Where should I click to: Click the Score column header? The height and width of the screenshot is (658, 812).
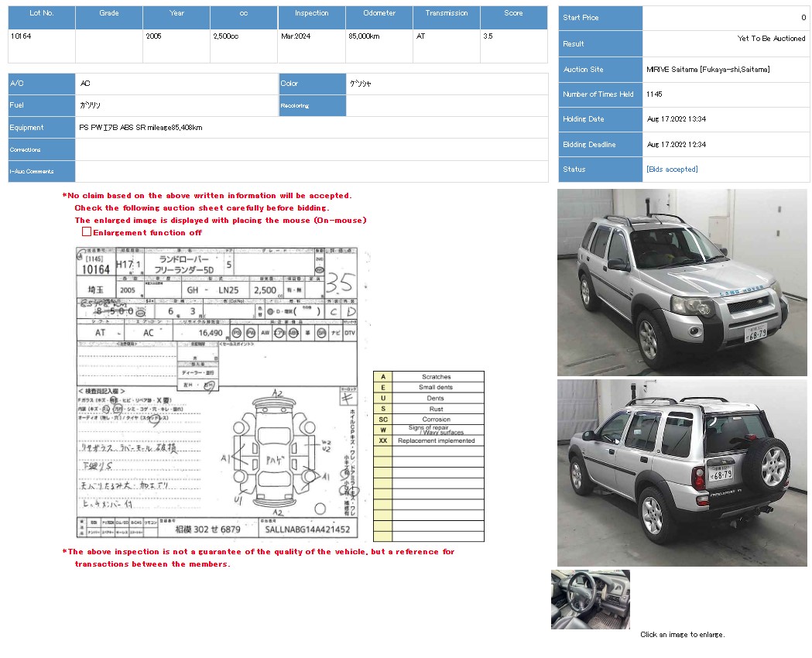(514, 17)
